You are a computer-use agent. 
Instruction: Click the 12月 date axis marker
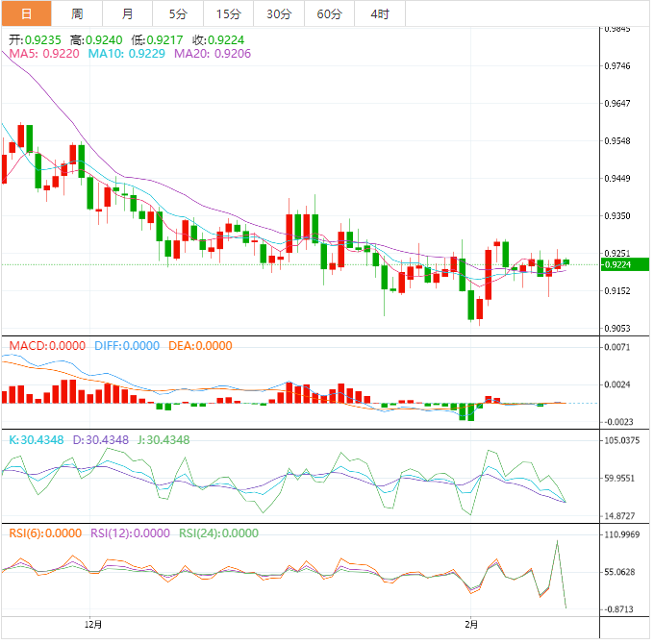93,624
